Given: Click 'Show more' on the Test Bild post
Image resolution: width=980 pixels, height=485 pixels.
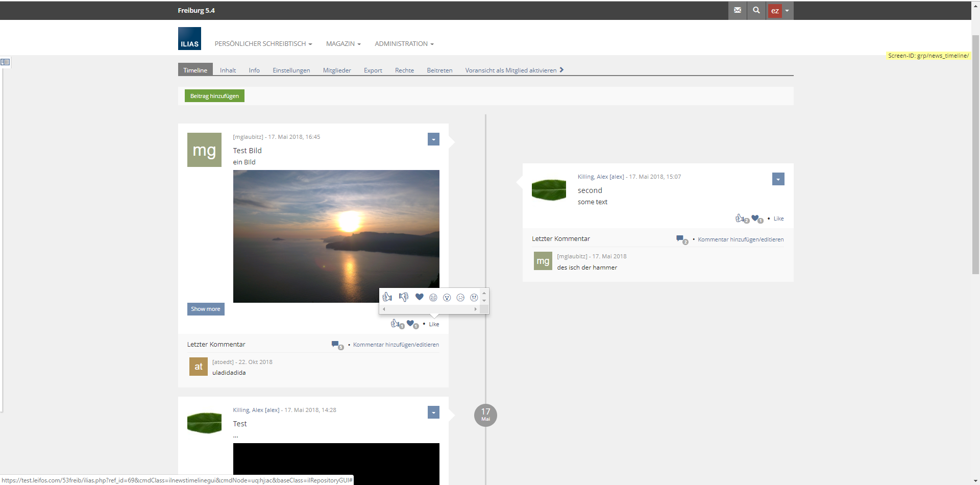Looking at the screenshot, I should (206, 309).
